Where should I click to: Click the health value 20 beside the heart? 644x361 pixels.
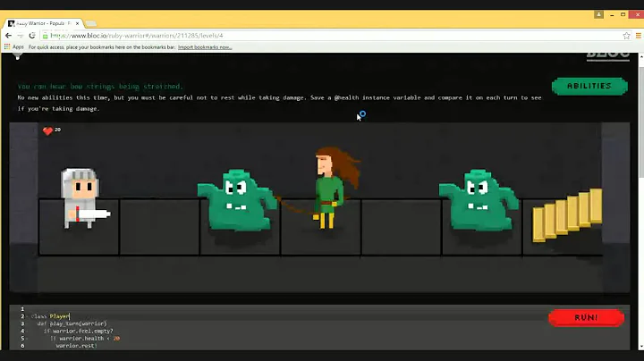(x=57, y=130)
